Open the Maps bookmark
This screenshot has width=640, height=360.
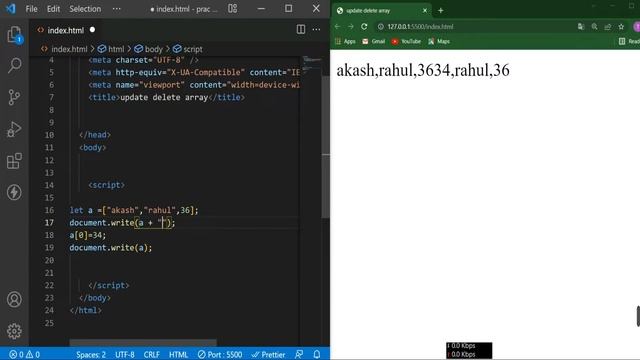[439, 41]
